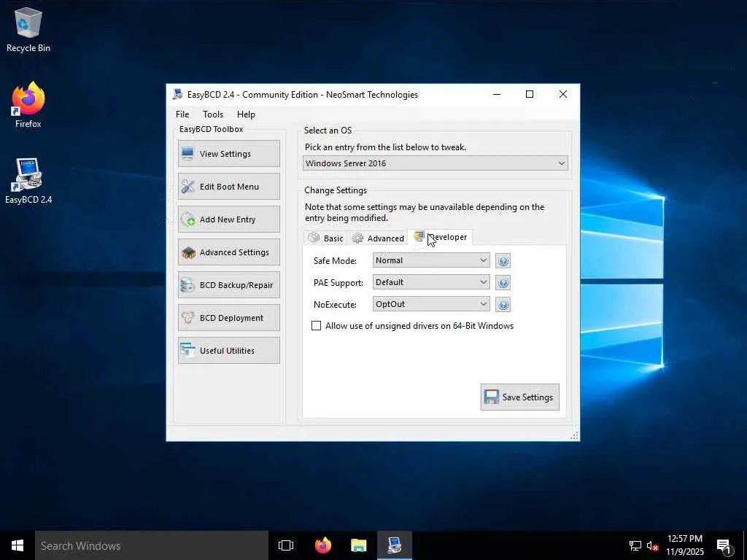Expand the PAE Support dropdown
The width and height of the screenshot is (747, 560).
coord(431,282)
